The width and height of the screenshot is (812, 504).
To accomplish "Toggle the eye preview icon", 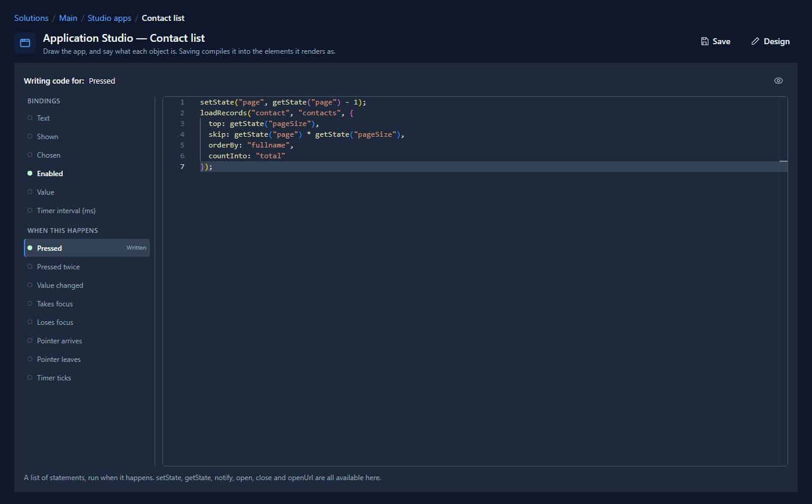I will 779,81.
